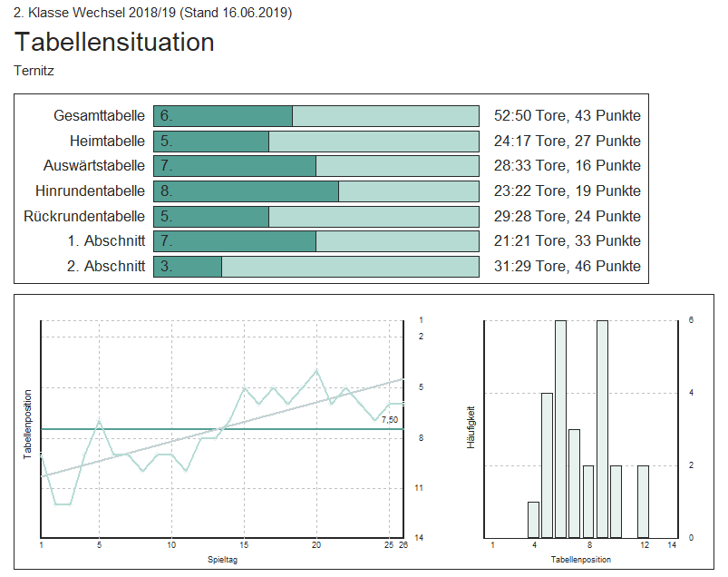The width and height of the screenshot is (728, 577).
Task: Click the tallest histogram bar at position 6
Action: tap(560, 428)
